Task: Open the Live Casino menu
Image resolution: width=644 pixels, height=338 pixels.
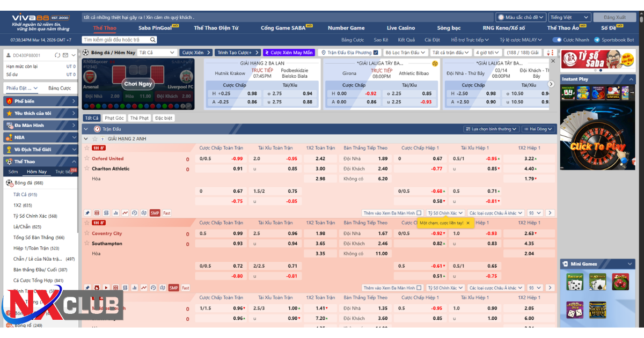Action: tap(400, 27)
